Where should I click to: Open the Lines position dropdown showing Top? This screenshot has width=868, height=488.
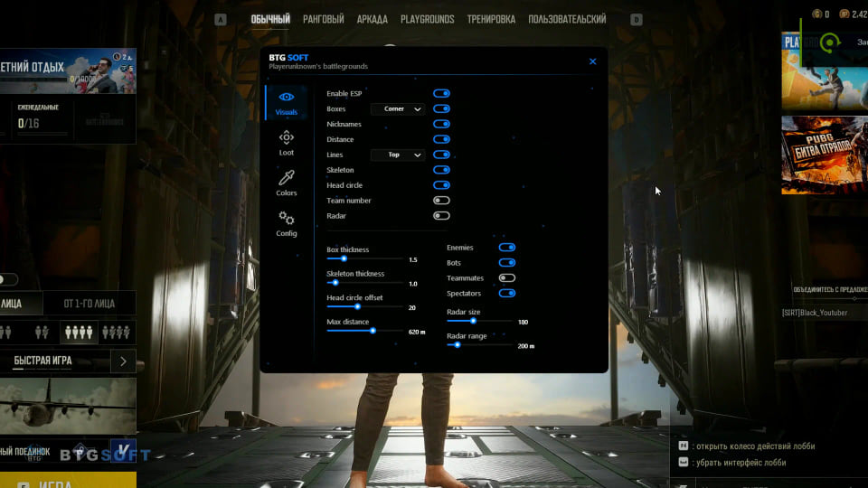click(398, 155)
